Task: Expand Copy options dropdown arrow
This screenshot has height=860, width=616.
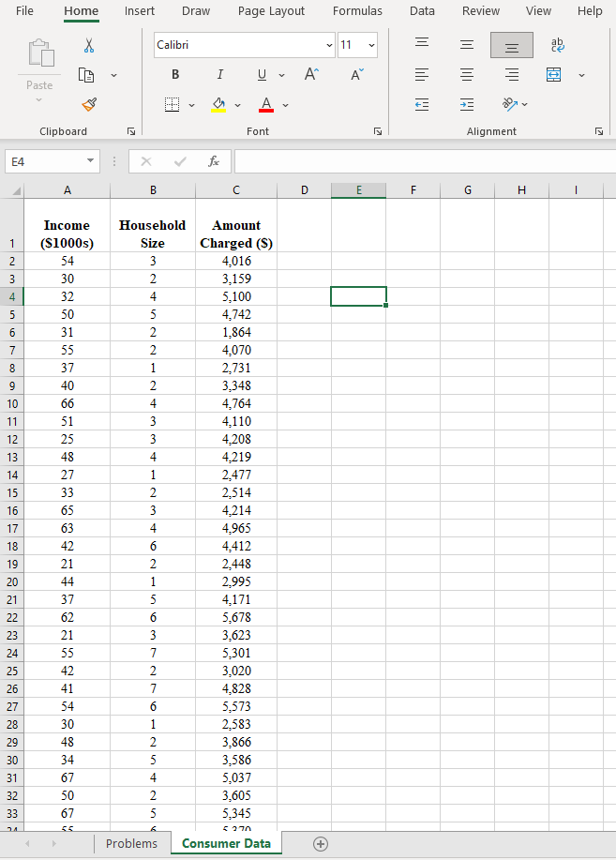Action: click(x=113, y=75)
